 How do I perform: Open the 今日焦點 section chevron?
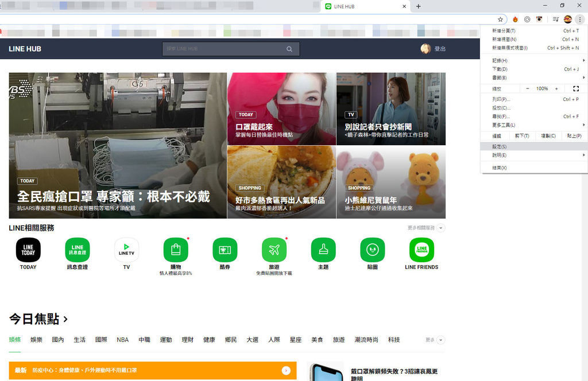(65, 319)
